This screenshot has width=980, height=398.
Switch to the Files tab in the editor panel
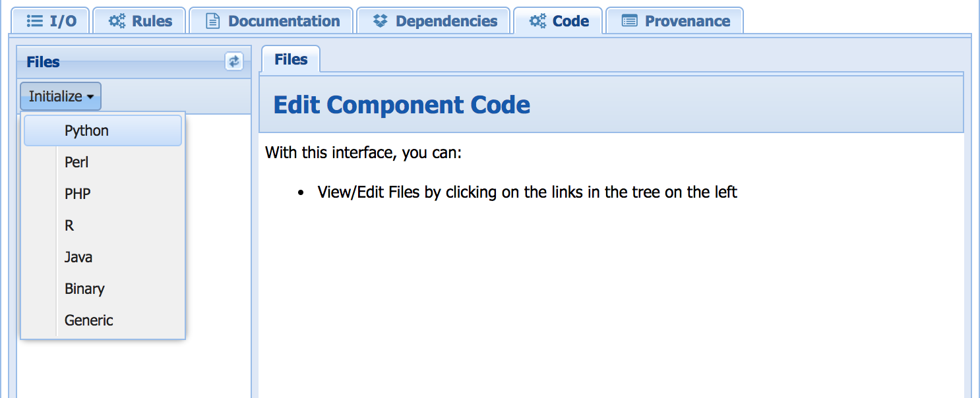click(x=291, y=59)
